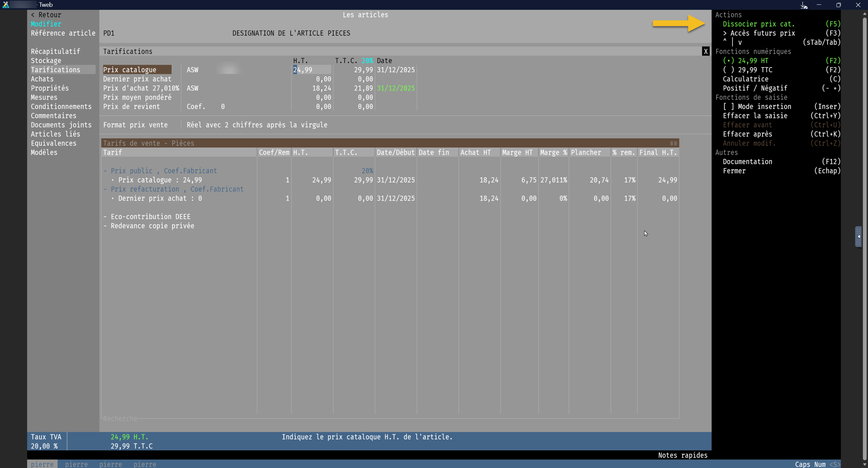The image size is (868, 468).
Task: Click the side panel collapse handle
Action: (x=858, y=236)
